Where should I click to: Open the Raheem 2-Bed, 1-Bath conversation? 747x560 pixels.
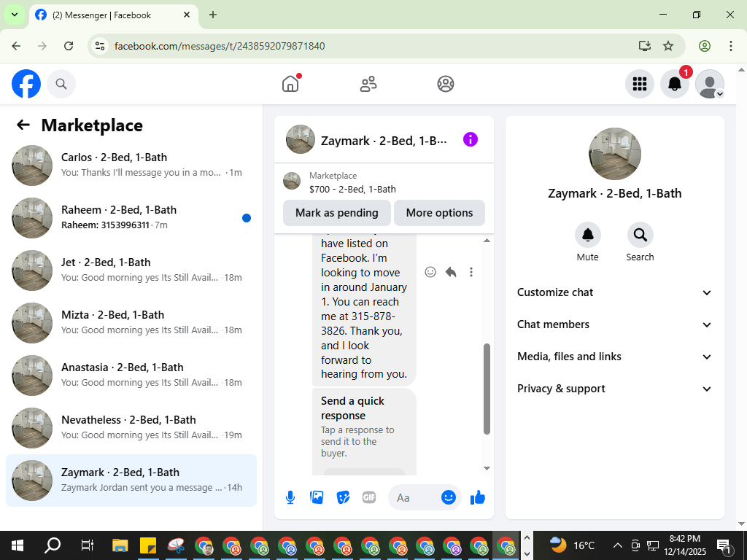pos(131,217)
